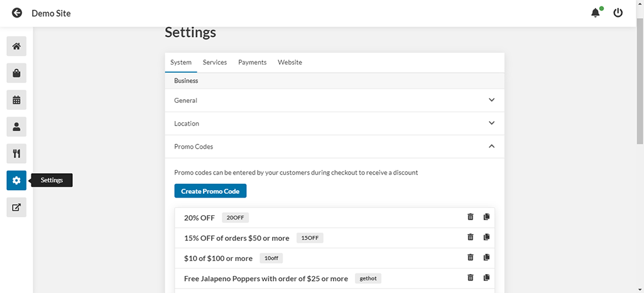Delete the $10 of $100 promo
Viewport: 644px width, 293px height.
pyautogui.click(x=471, y=257)
